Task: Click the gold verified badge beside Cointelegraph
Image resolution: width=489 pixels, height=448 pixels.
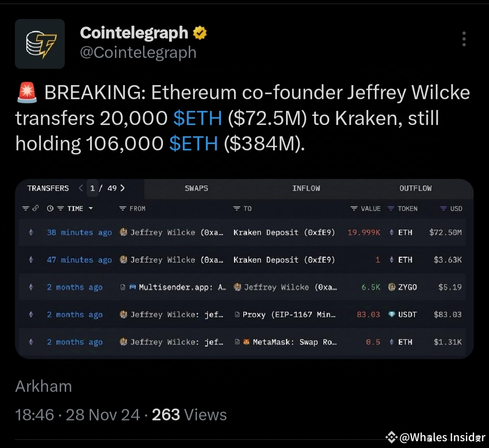Action: coord(199,32)
